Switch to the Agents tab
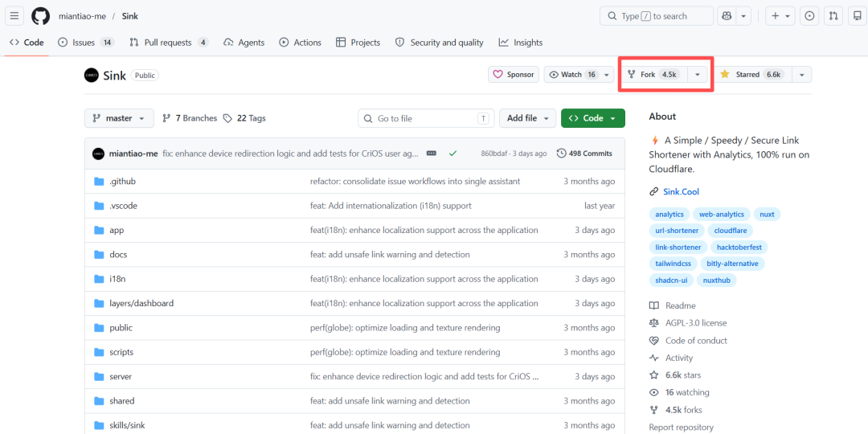The width and height of the screenshot is (868, 434). [244, 42]
